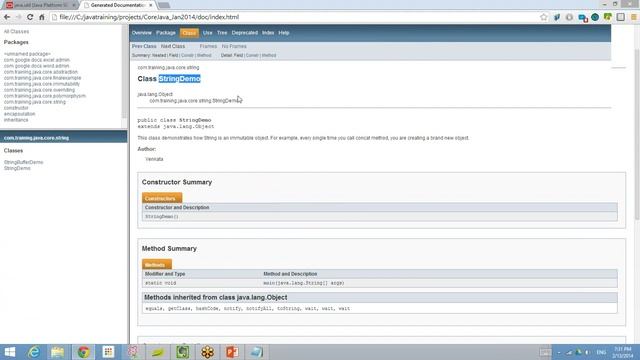The image size is (640, 360).
Task: Click the blue chat extension icon with red badge
Action: 582,18
